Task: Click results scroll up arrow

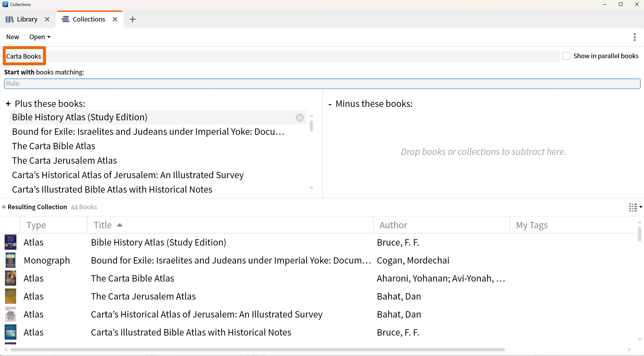Action: point(639,222)
